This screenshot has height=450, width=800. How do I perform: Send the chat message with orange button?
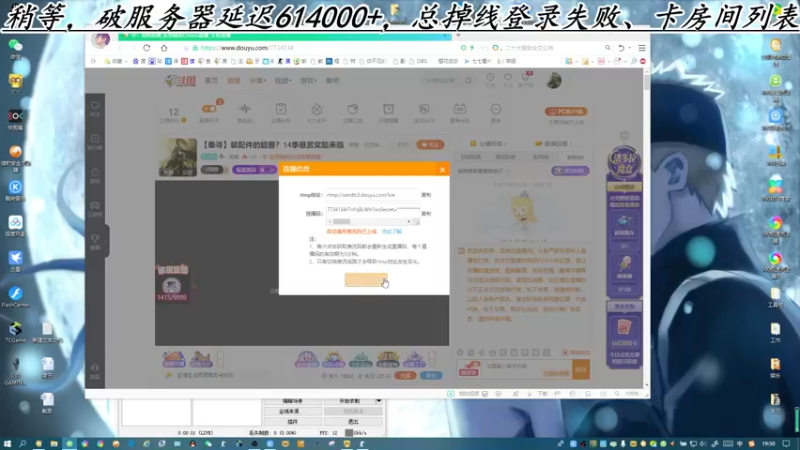point(581,369)
